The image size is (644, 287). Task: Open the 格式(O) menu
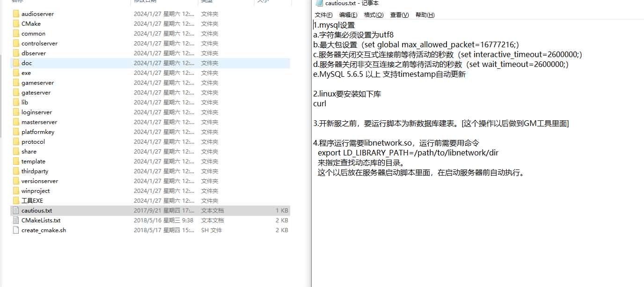click(x=373, y=15)
